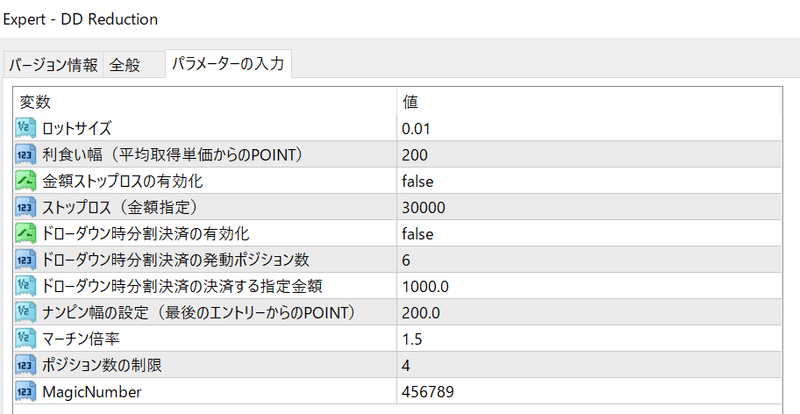This screenshot has width=800, height=414.
Task: Click the double icon beside マーチン倍率
Action: coord(26,339)
